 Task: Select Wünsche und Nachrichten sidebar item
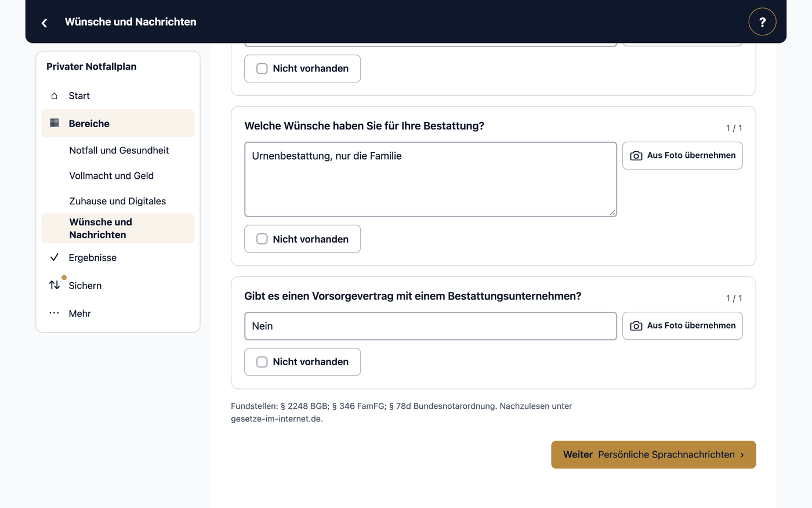pos(118,228)
